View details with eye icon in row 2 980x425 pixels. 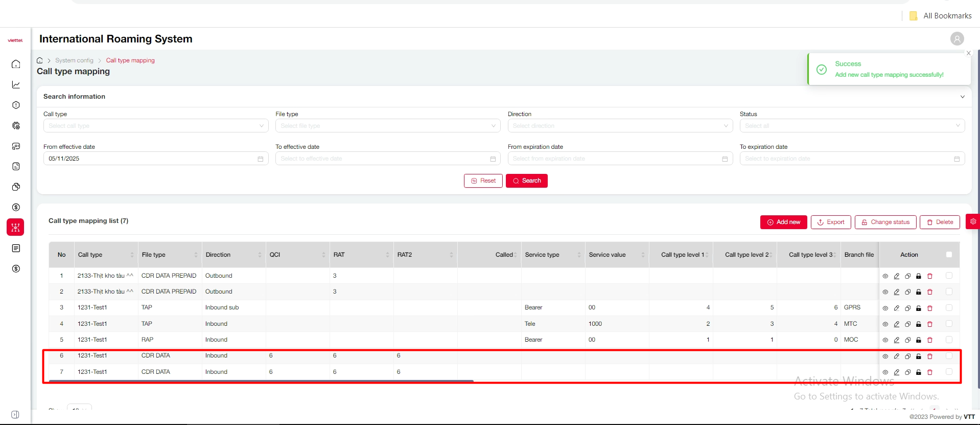885,292
